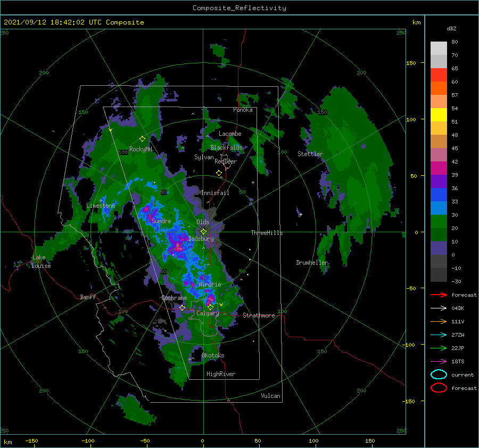Click the Calgary city label

208,313
